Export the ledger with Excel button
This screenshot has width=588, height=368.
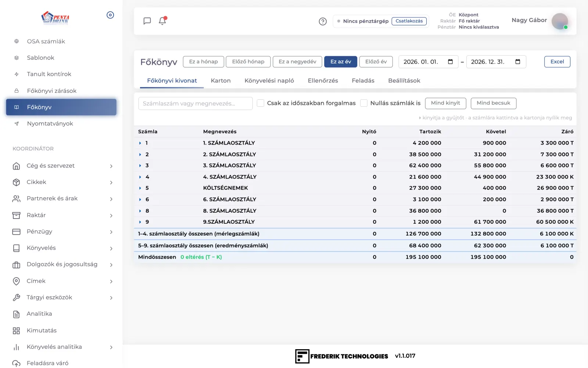pos(557,62)
